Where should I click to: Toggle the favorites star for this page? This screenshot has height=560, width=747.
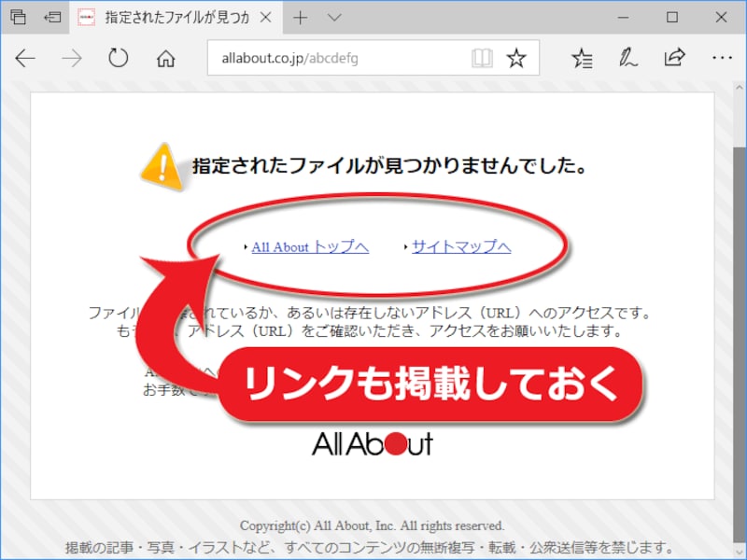(516, 58)
